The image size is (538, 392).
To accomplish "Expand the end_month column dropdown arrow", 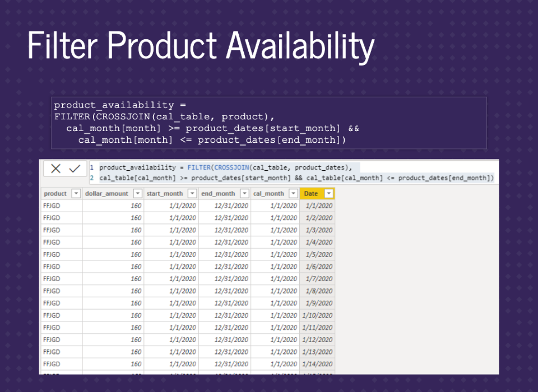I will (x=244, y=194).
